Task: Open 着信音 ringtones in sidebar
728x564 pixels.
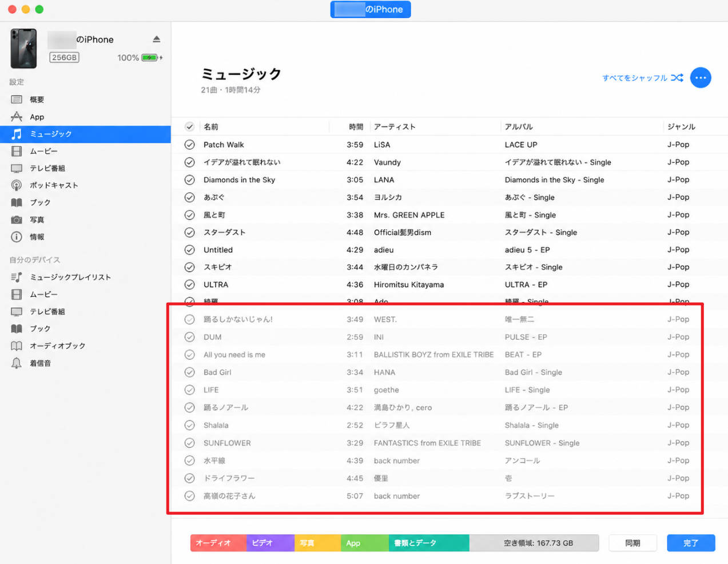Action: tap(85, 363)
